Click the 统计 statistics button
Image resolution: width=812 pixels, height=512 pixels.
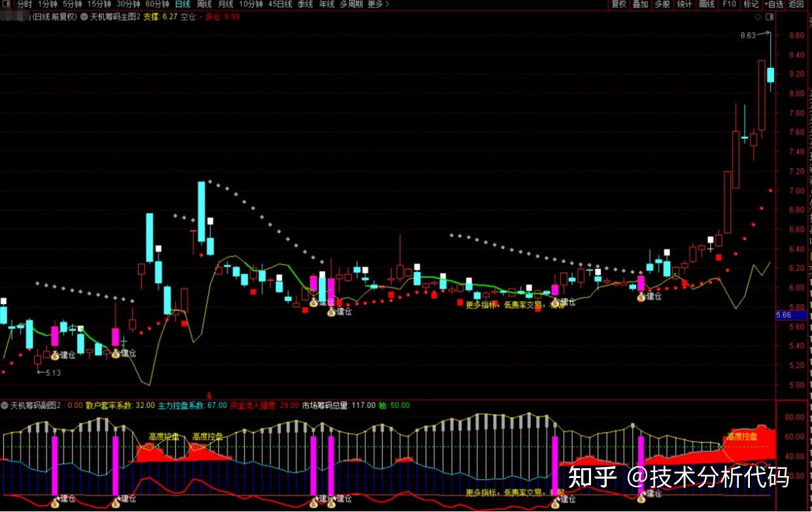pos(685,4)
